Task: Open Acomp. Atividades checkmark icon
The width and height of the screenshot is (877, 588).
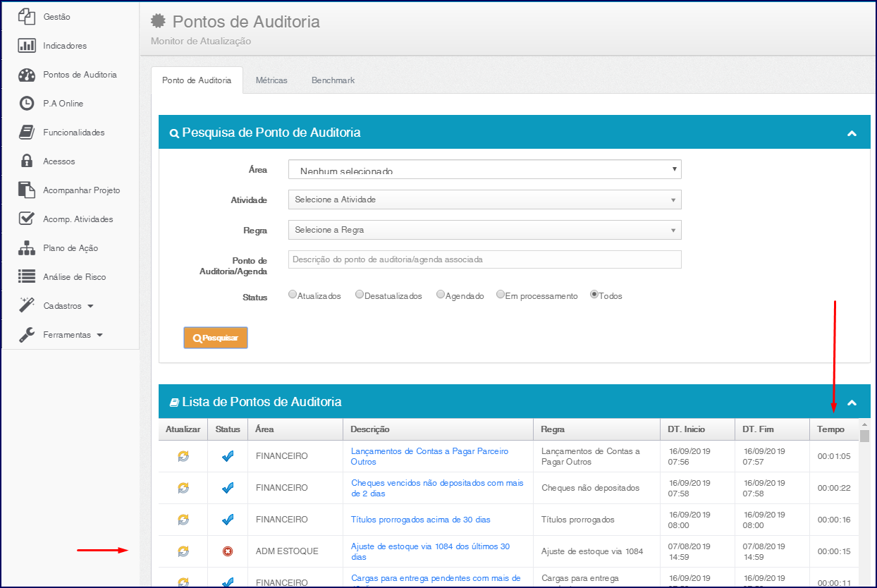Action: click(27, 219)
